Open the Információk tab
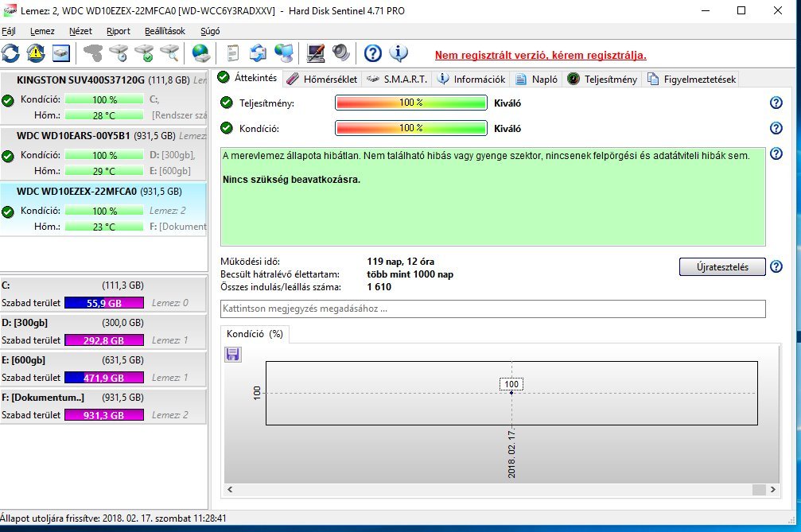Screen dimensions: 801x532 472,80
